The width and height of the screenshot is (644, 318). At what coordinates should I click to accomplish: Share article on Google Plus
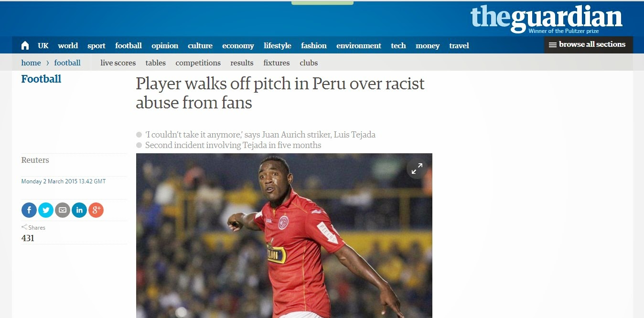coord(96,210)
